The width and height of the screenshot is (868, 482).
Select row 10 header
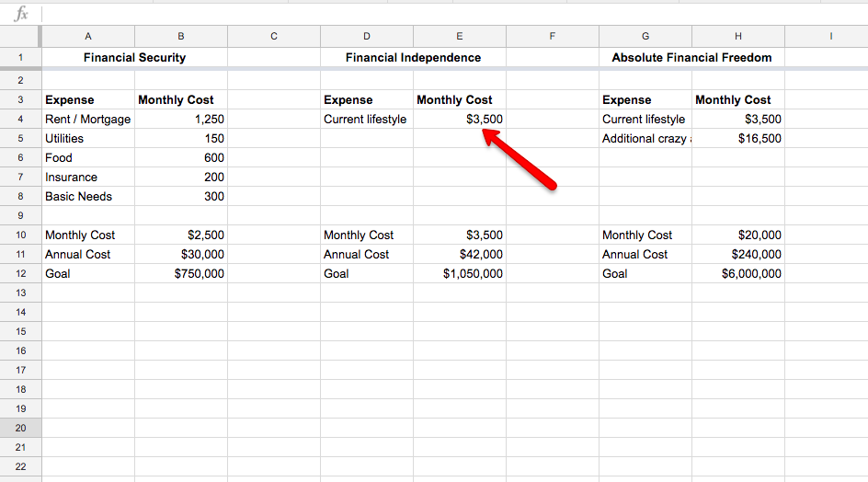click(20, 235)
